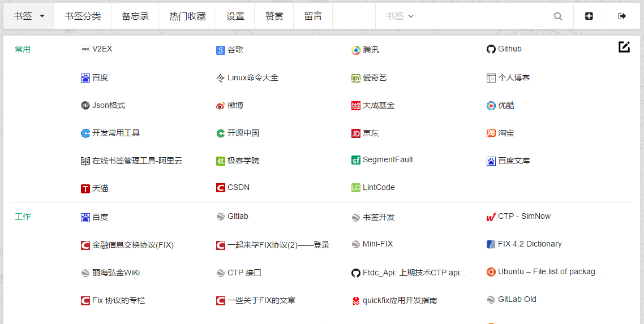Screen dimensions: 644x324
Task: Open the V2EX bookmark link
Action: [x=102, y=49]
